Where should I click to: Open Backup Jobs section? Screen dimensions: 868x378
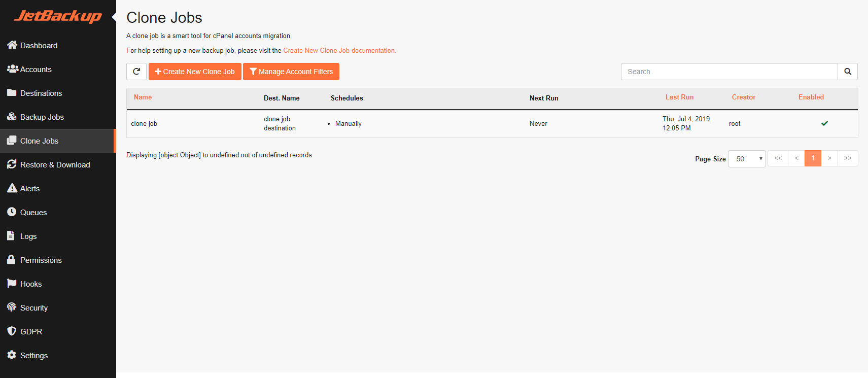(x=58, y=117)
